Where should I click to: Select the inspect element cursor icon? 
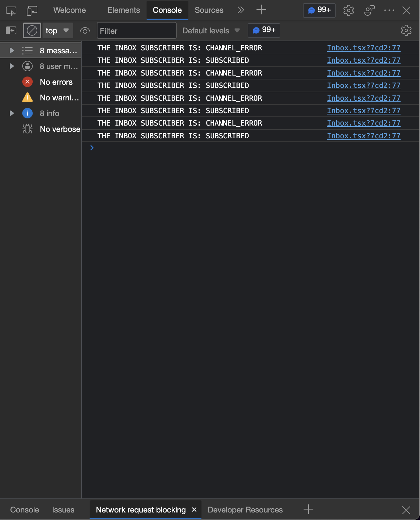tap(11, 10)
